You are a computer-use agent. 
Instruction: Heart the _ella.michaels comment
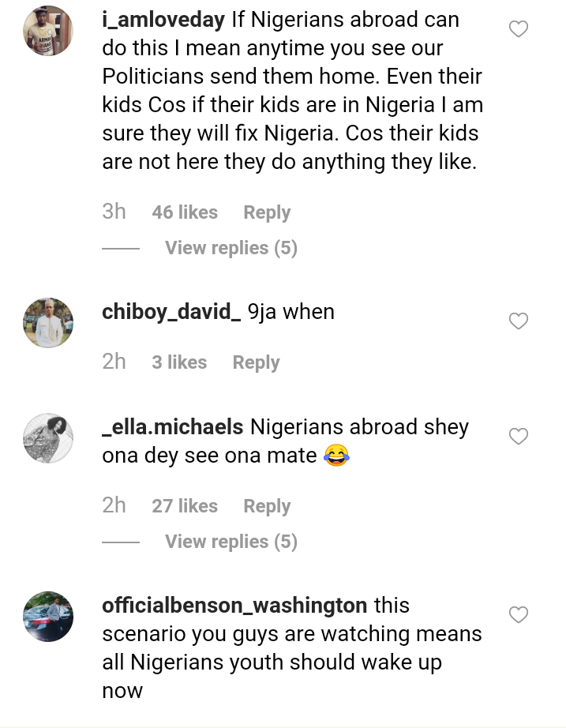518,437
